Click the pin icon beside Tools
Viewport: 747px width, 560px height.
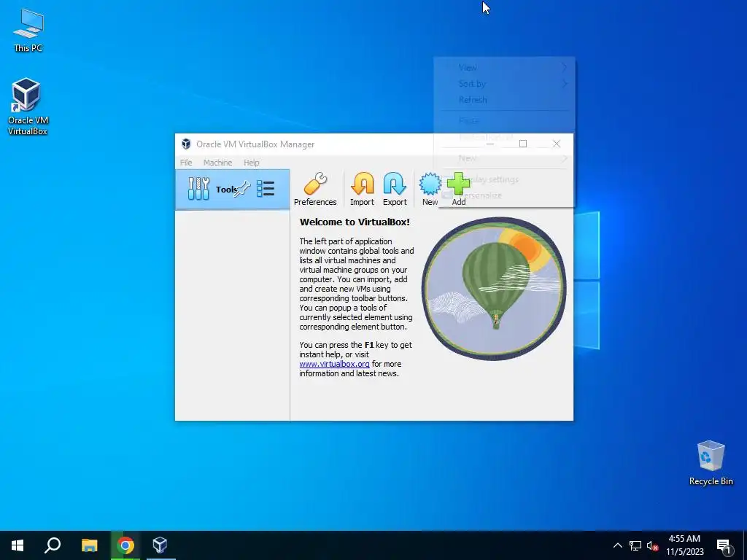pos(242,189)
